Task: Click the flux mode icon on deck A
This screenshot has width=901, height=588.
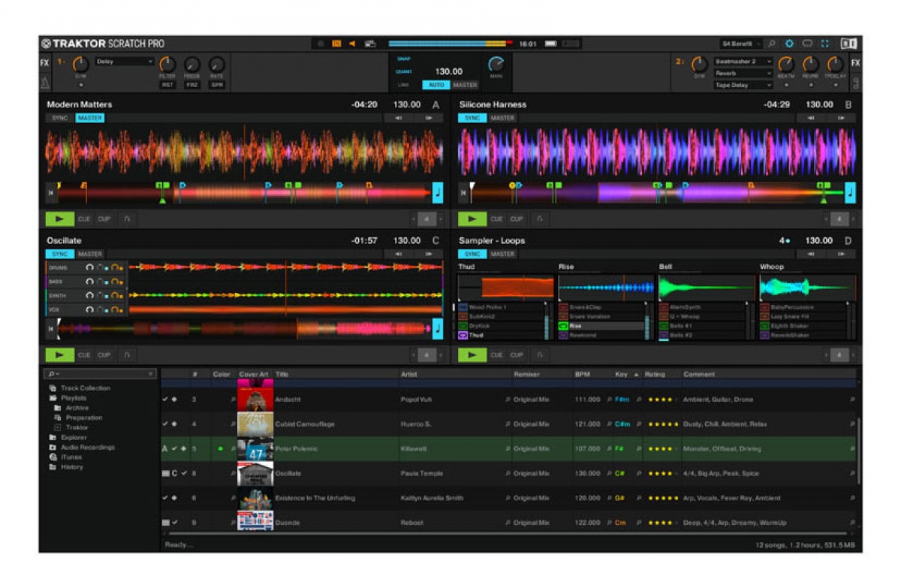Action: tap(127, 219)
